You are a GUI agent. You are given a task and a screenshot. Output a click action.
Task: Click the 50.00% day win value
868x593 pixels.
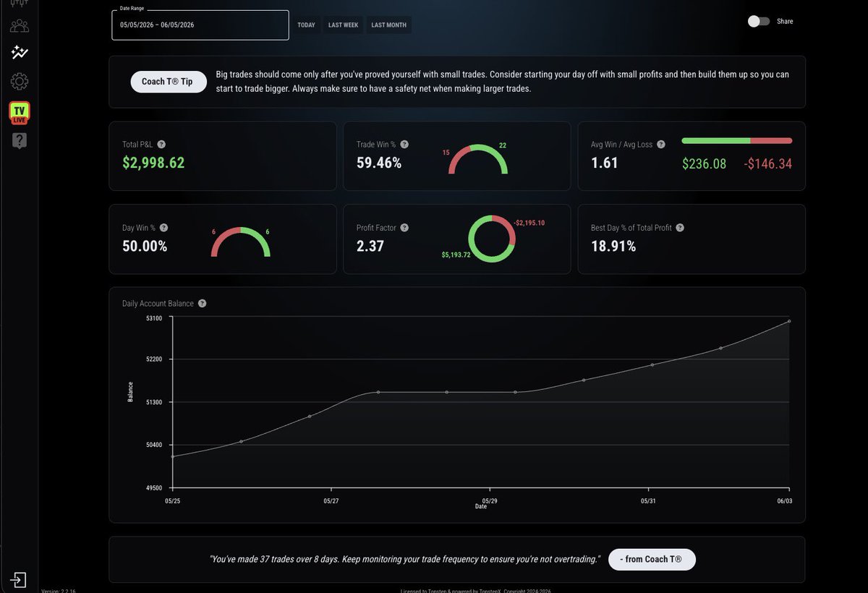[x=145, y=247]
